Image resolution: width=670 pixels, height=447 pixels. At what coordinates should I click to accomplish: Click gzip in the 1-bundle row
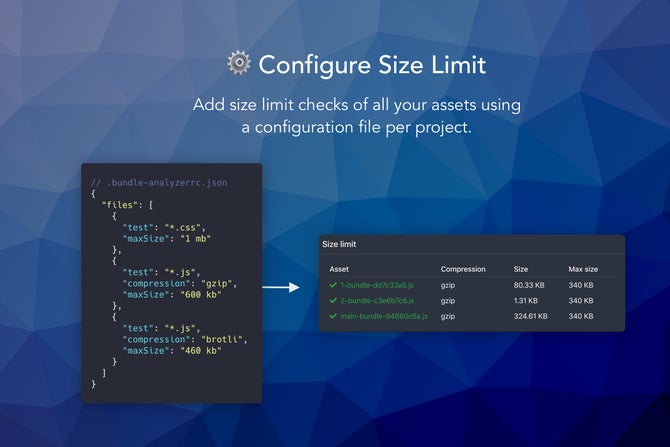point(448,285)
